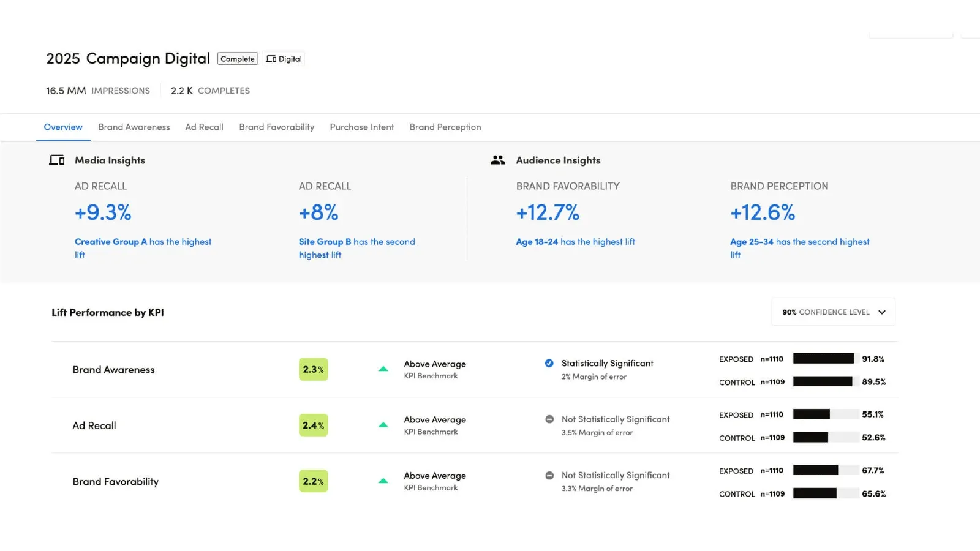Click the 2.2 K completes figure
The height and width of the screenshot is (551, 980).
coord(182,91)
